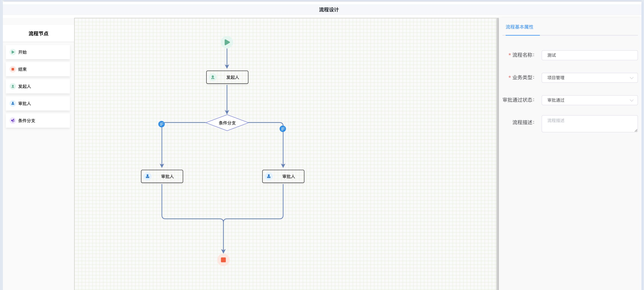Select the 条件分支 diamond node
The image size is (644, 290).
coord(227,123)
